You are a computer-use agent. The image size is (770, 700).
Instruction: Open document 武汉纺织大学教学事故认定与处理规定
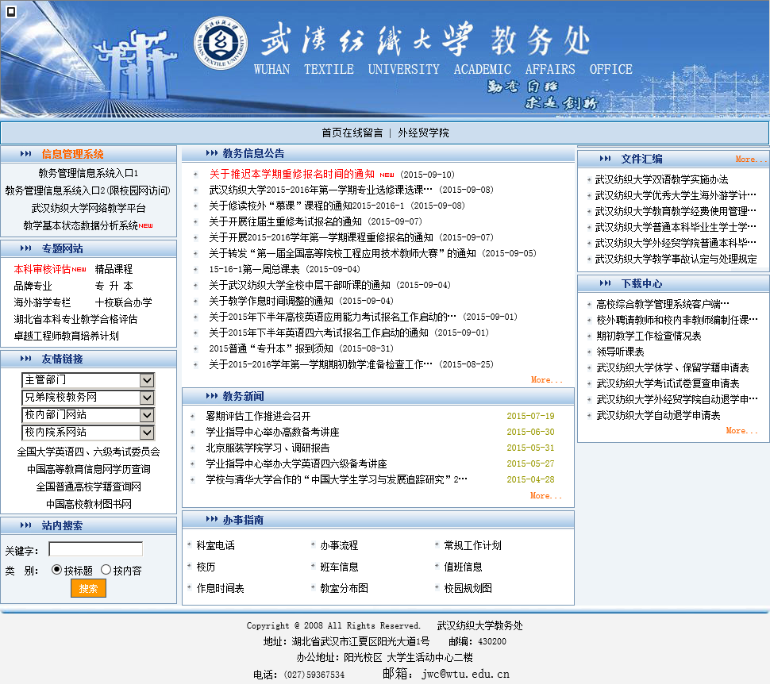tap(676, 260)
